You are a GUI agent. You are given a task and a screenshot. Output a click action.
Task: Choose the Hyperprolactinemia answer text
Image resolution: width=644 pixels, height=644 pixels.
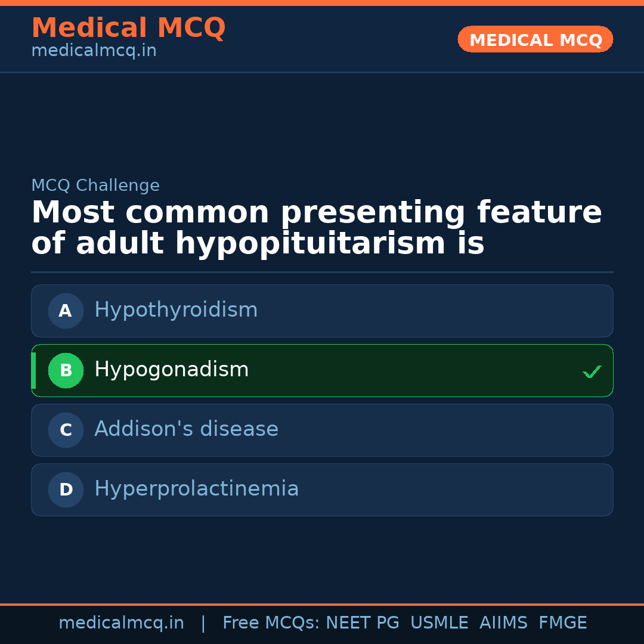196,489
